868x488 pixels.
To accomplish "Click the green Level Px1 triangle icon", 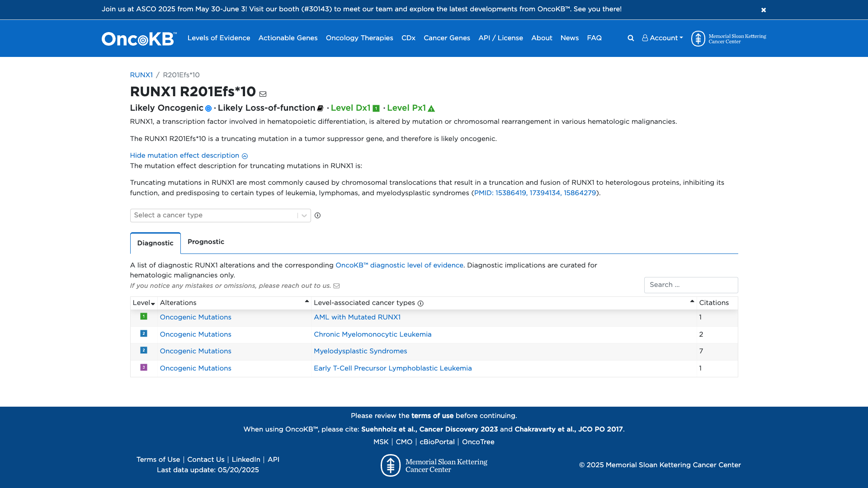I will tap(431, 108).
